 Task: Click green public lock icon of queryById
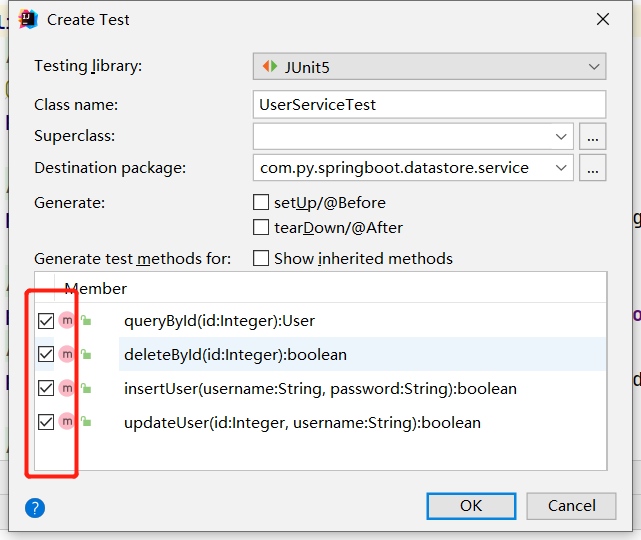pos(86,320)
